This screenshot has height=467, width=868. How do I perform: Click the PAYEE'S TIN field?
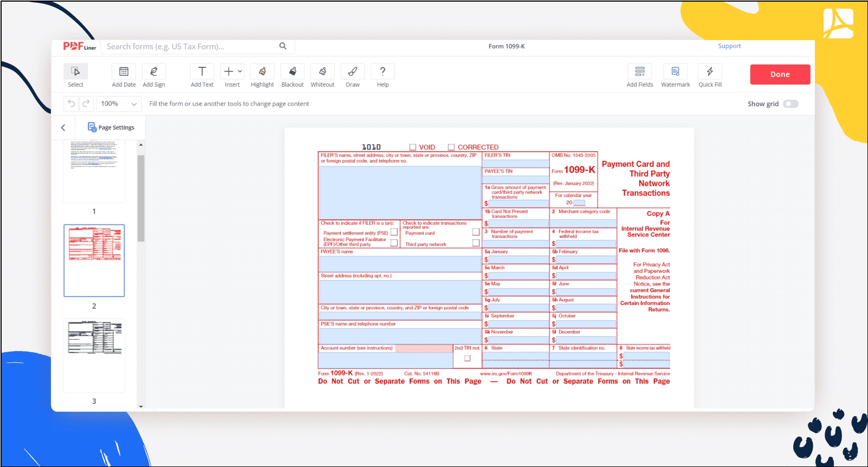point(516,179)
